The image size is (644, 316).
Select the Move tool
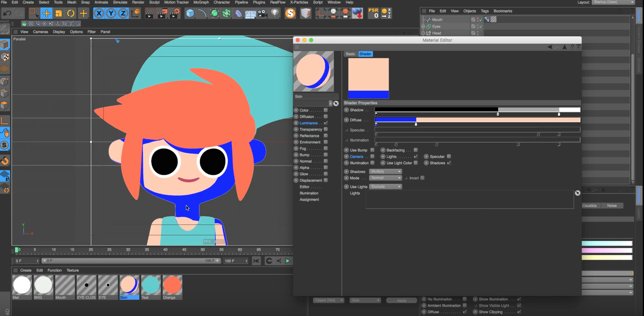(46, 13)
